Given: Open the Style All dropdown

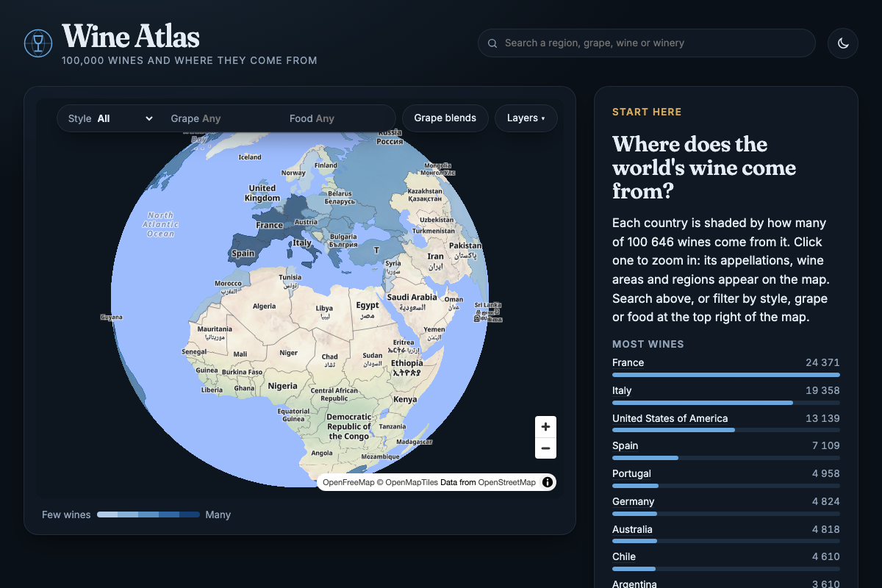Looking at the screenshot, I should click(110, 118).
